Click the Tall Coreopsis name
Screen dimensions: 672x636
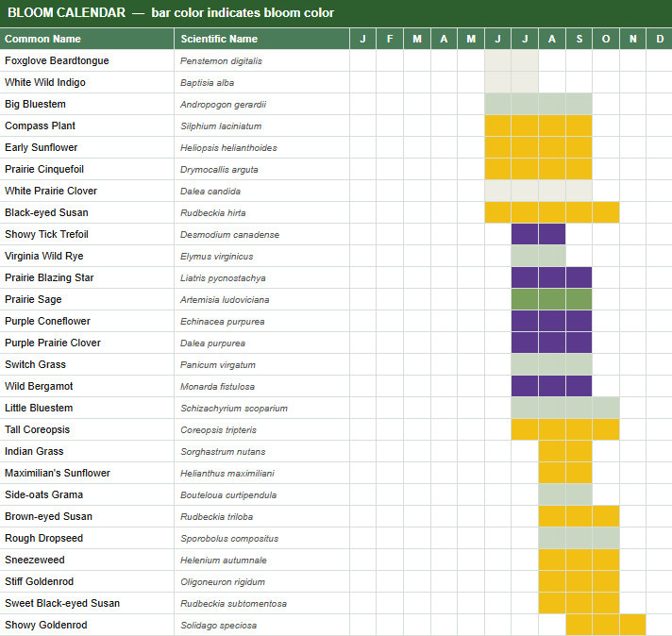(x=87, y=430)
